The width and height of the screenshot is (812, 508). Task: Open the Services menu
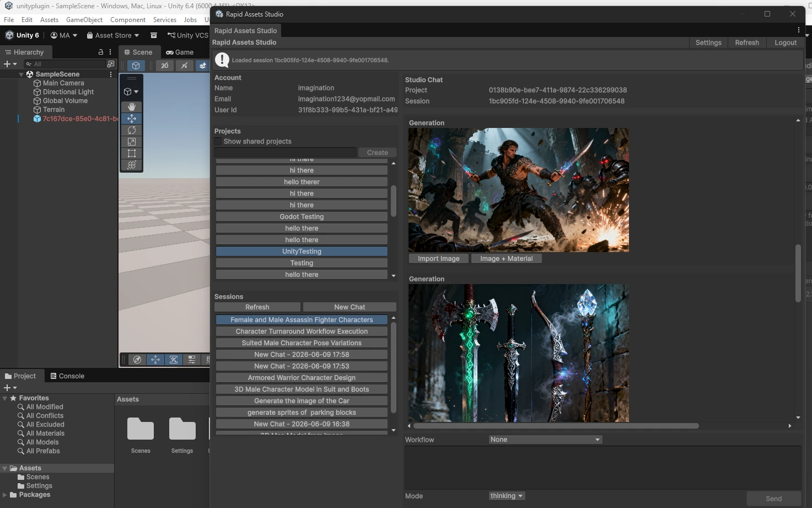[x=165, y=20]
